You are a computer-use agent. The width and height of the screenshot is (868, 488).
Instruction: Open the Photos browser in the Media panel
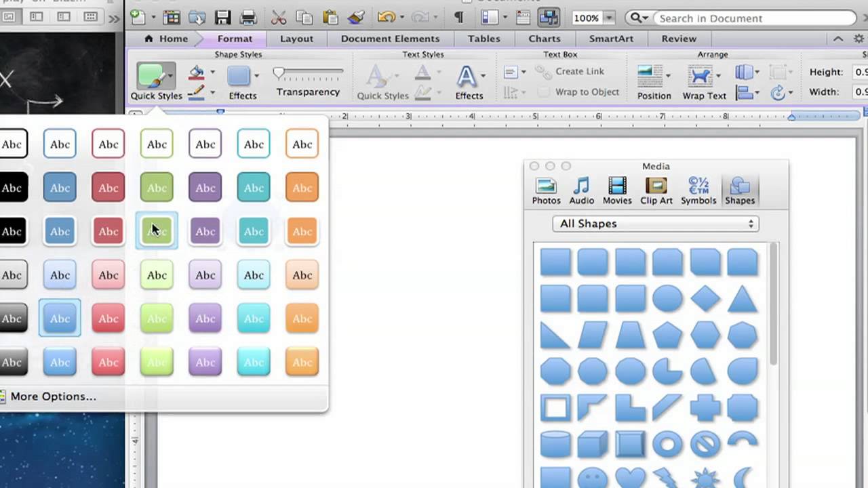(546, 190)
